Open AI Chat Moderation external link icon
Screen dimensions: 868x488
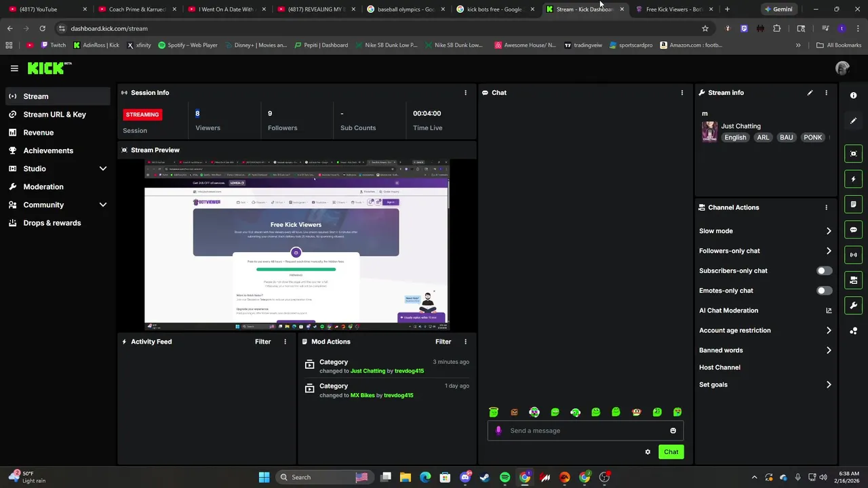click(x=829, y=310)
